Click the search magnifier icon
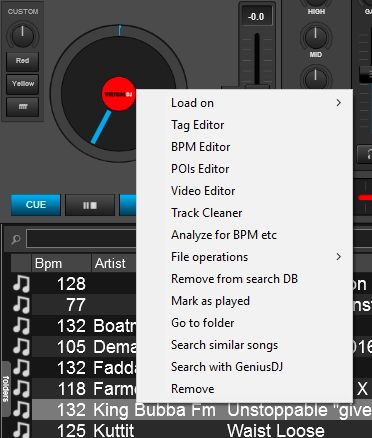The image size is (372, 438). coord(16,239)
